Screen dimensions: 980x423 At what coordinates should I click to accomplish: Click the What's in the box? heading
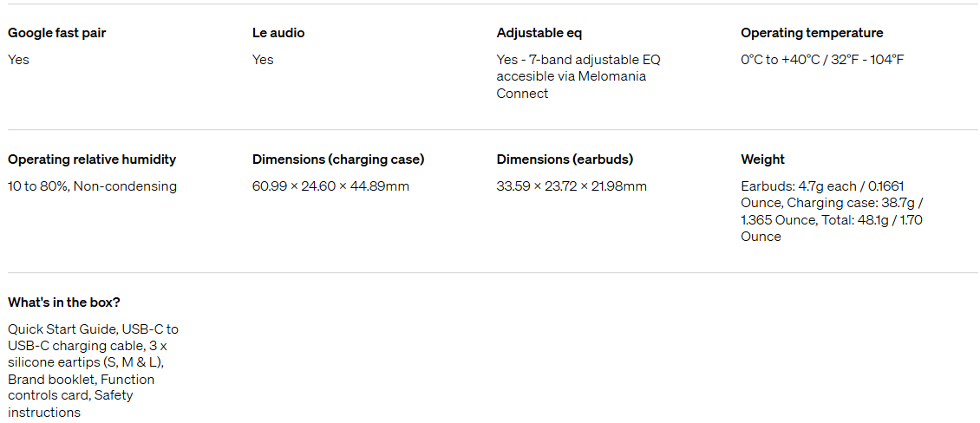(64, 303)
